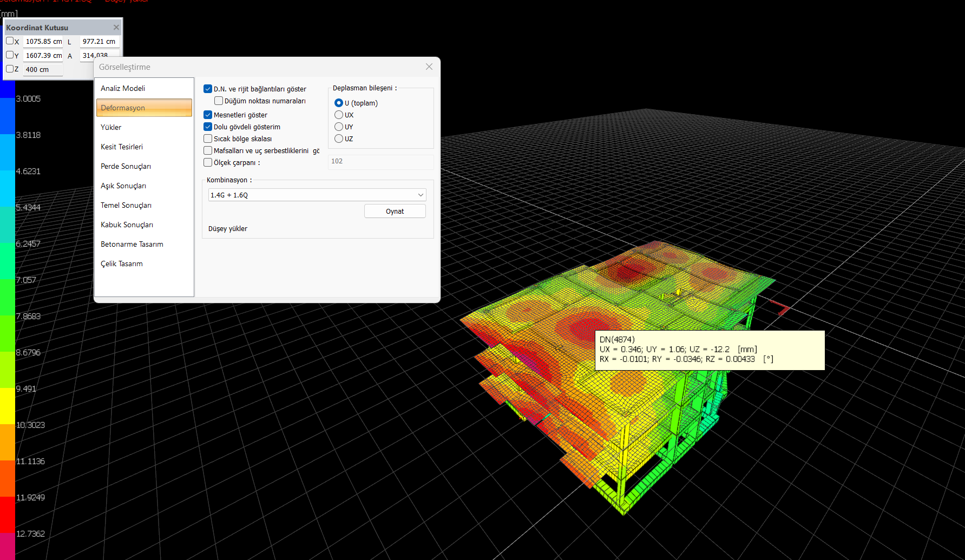
Task: Enable Sıcak bölge skalası option
Action: coord(208,139)
